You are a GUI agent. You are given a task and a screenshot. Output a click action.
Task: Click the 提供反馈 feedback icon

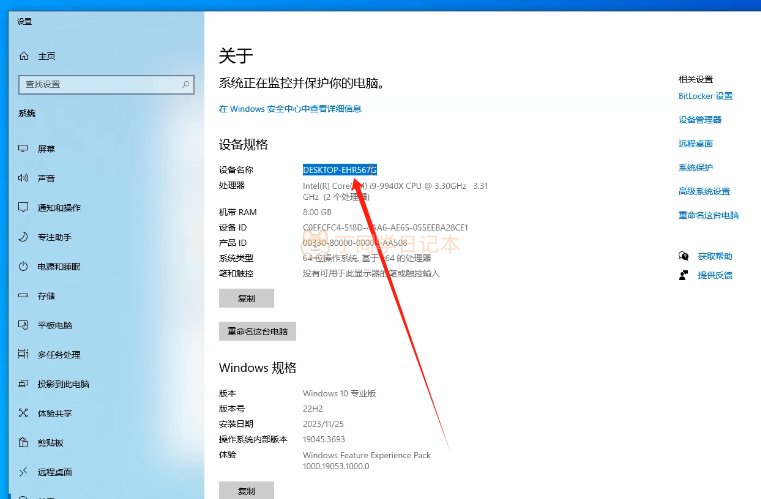pos(683,275)
